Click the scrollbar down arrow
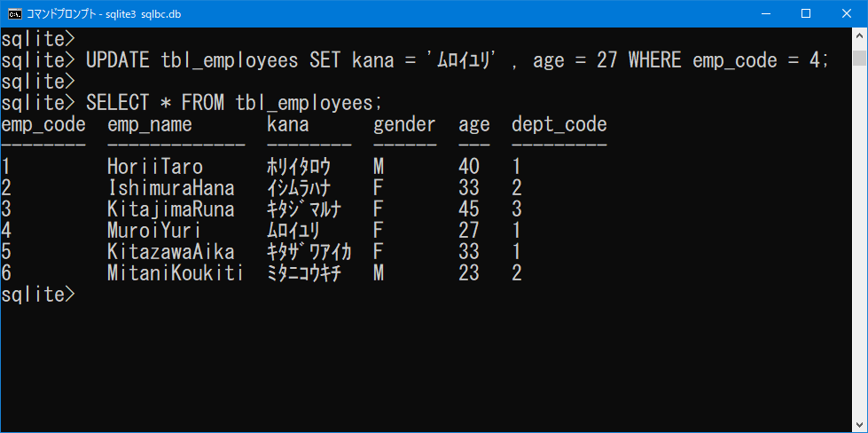Screen dimensions: 868x433 [x=858, y=425]
